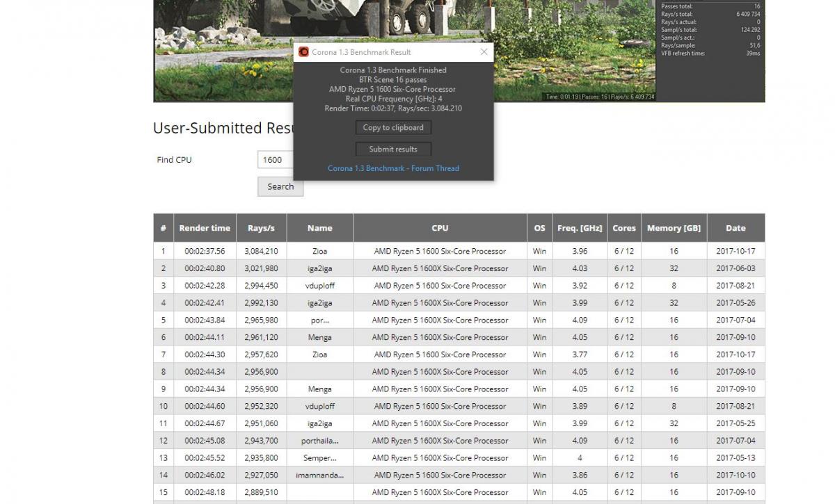
Task: Click Copy to clipboard button
Action: pos(393,128)
